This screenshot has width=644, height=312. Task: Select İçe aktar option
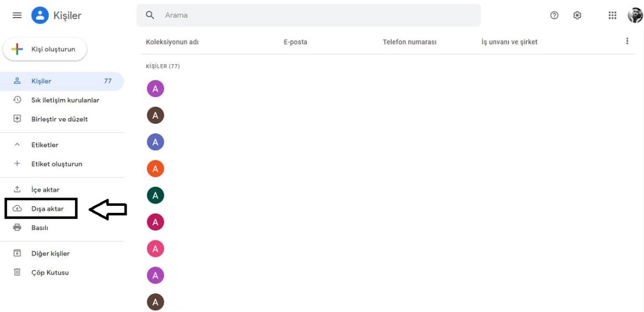[x=45, y=190]
